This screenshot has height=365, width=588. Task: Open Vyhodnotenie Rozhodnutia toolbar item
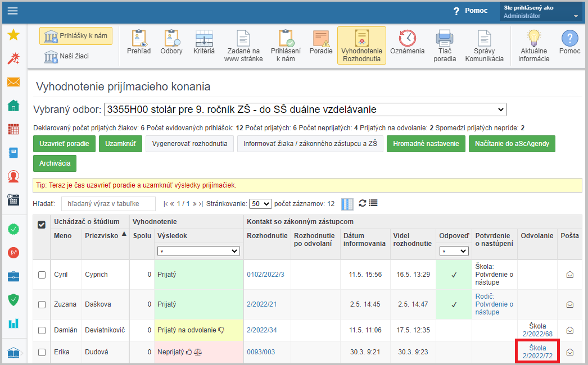click(x=362, y=45)
